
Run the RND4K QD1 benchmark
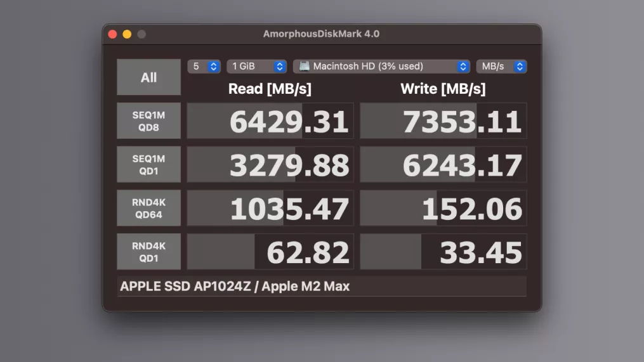pos(148,252)
